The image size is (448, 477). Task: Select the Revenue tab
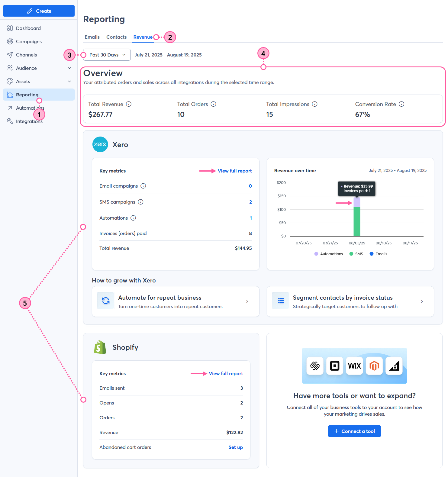[143, 37]
